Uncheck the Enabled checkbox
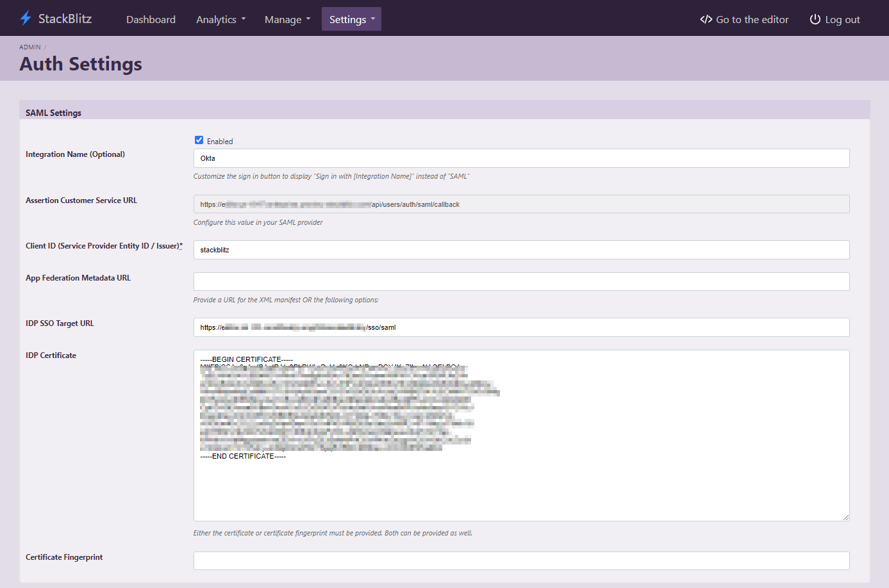This screenshot has width=889, height=588. pyautogui.click(x=199, y=140)
